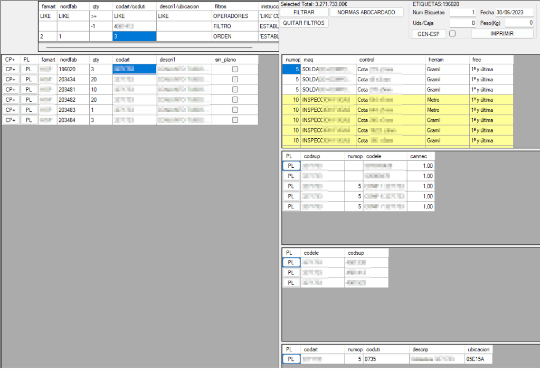This screenshot has width=540, height=392.
Task: Click PL button for order 203434
Action: [x=29, y=79]
